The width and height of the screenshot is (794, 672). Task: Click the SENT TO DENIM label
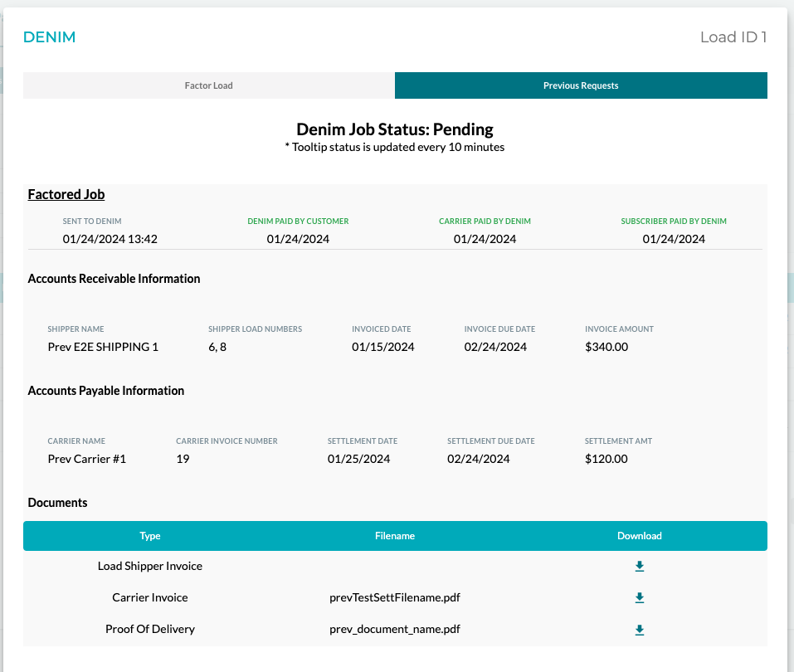point(91,222)
